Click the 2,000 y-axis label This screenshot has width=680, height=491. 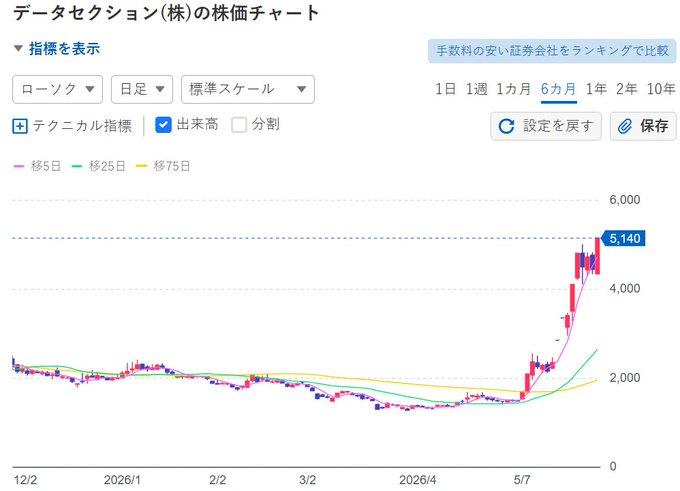click(624, 378)
